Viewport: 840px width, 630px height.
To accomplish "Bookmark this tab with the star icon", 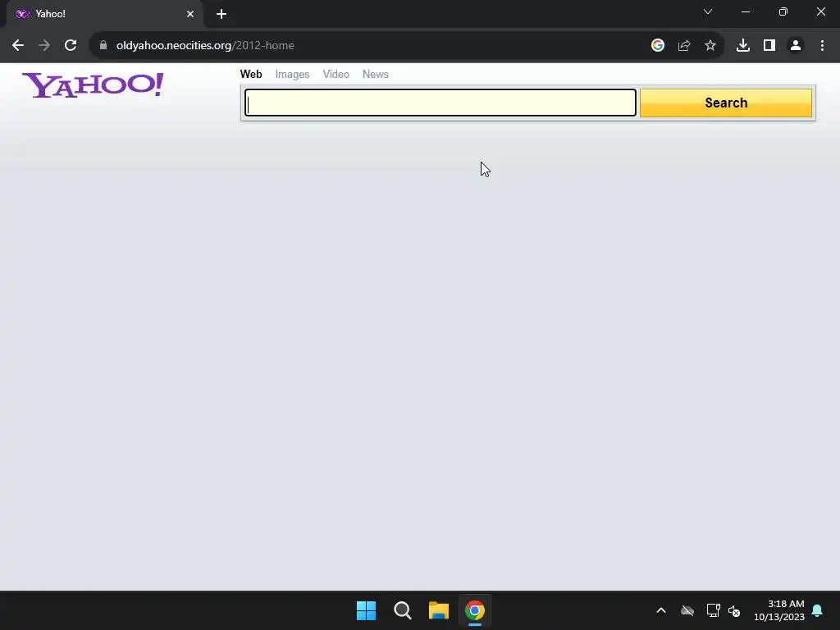I will [710, 46].
